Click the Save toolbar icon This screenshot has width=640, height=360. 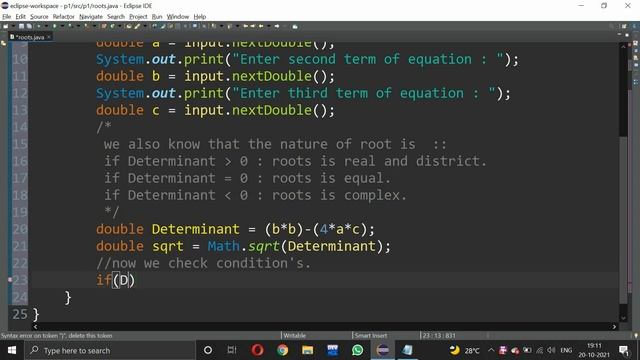coord(21,26)
